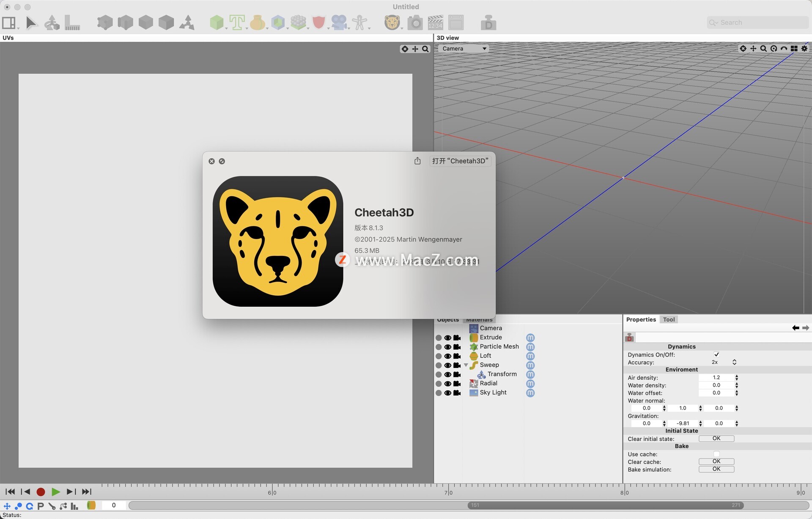Click the Gravitation -9.81 stepper arrows

point(700,423)
